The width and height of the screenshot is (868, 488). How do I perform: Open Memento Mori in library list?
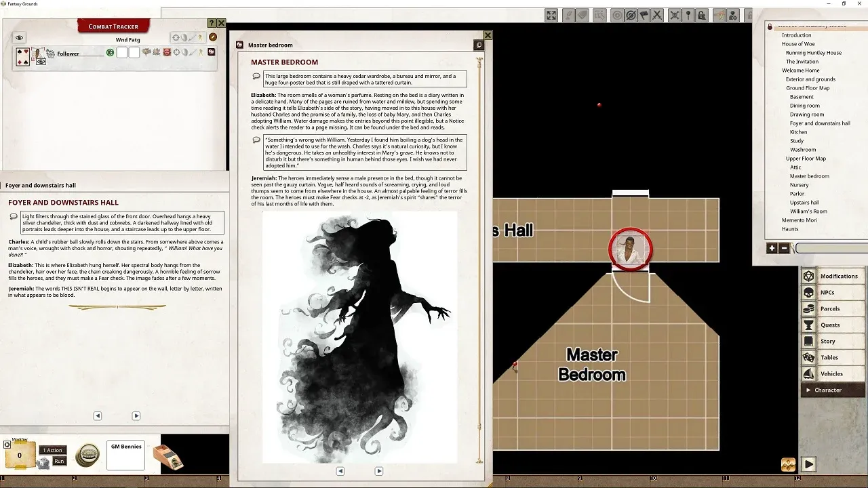[800, 220]
